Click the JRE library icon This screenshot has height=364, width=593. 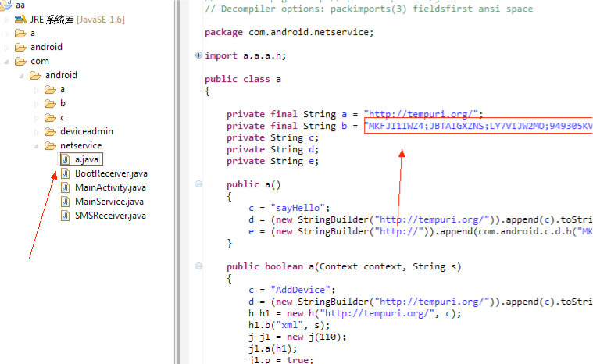(x=20, y=20)
